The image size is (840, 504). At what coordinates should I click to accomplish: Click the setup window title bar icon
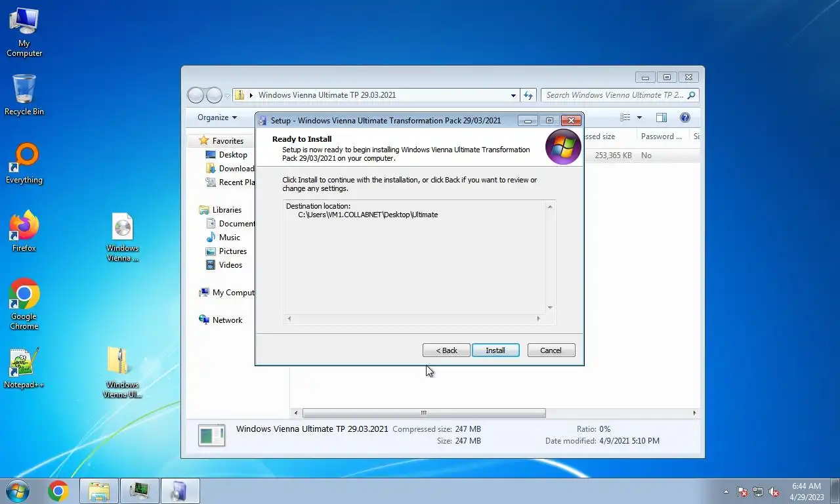(263, 121)
